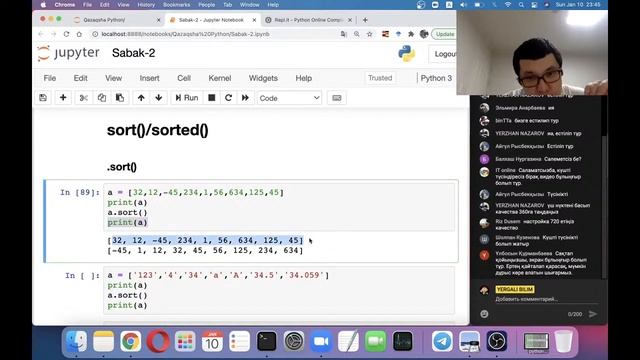Open Zoom app from the Dock

pyautogui.click(x=321, y=341)
